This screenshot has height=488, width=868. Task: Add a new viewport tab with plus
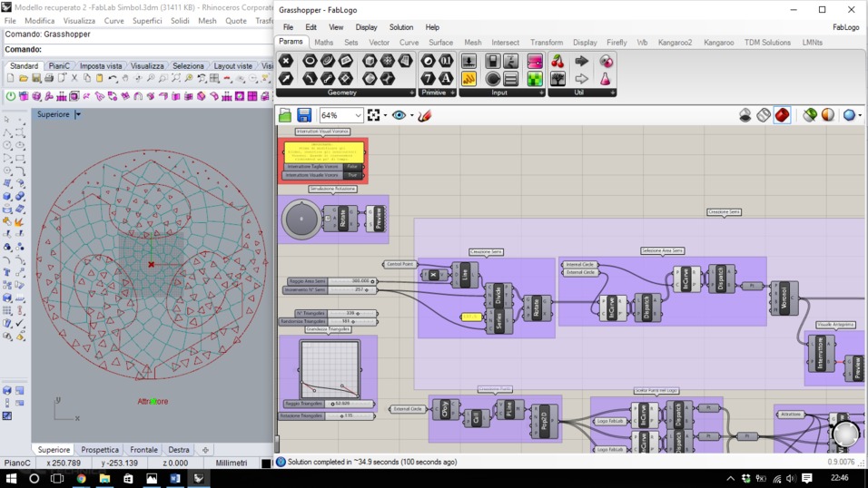(205, 450)
